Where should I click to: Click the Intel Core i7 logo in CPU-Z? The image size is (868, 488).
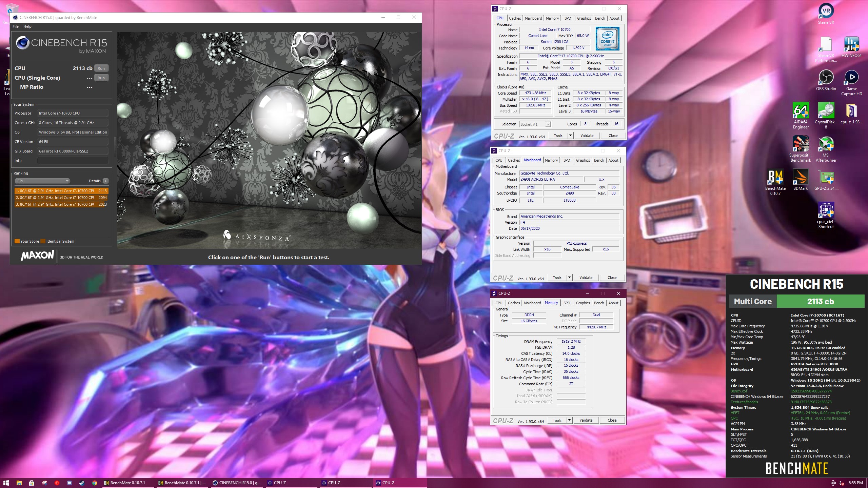click(607, 39)
